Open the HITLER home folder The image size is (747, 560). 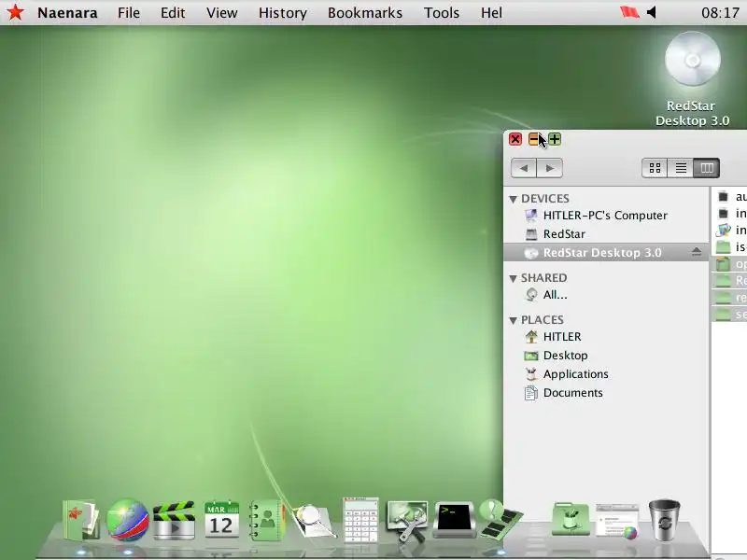[606, 337]
